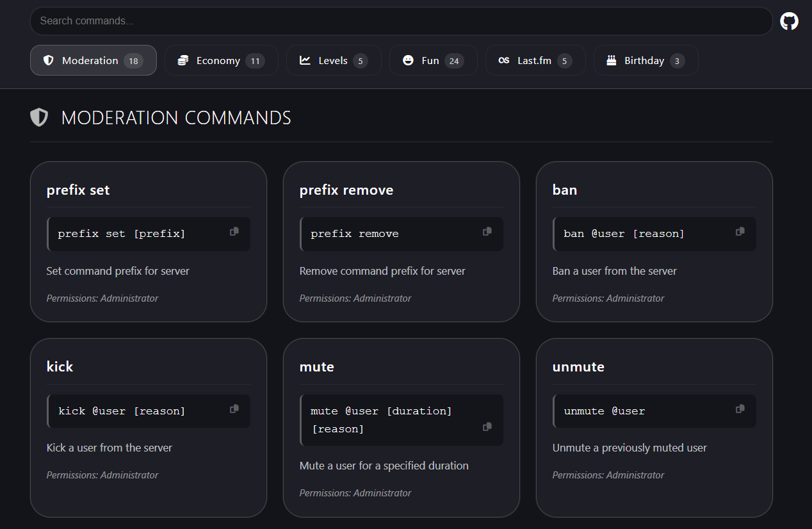The width and height of the screenshot is (812, 529).
Task: Select the 'mute @user [duration]' code text
Action: 382,411
